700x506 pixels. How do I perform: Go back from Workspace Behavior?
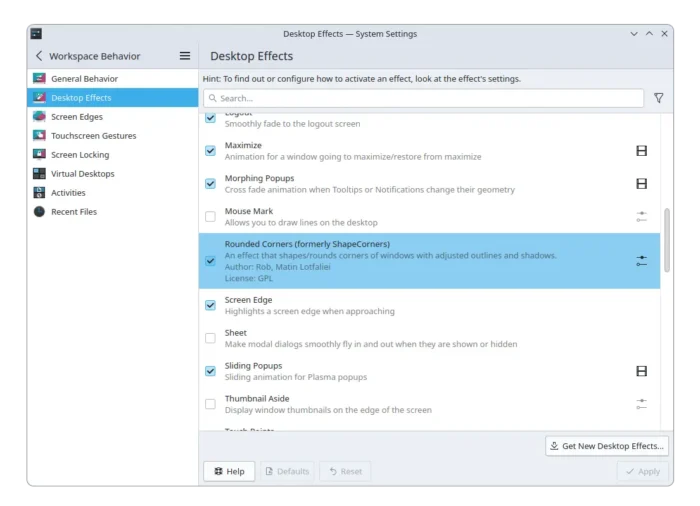pos(39,56)
